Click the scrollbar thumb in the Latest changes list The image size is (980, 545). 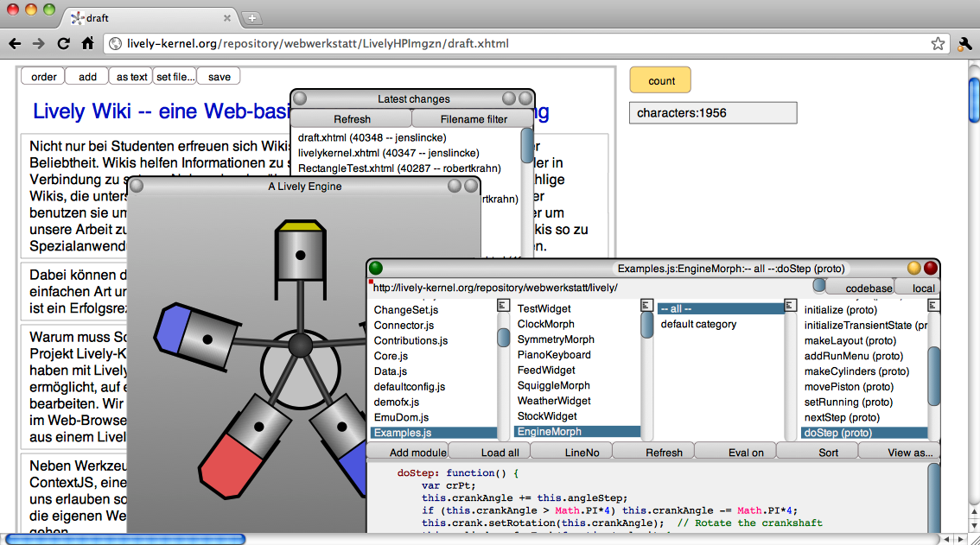tap(527, 145)
